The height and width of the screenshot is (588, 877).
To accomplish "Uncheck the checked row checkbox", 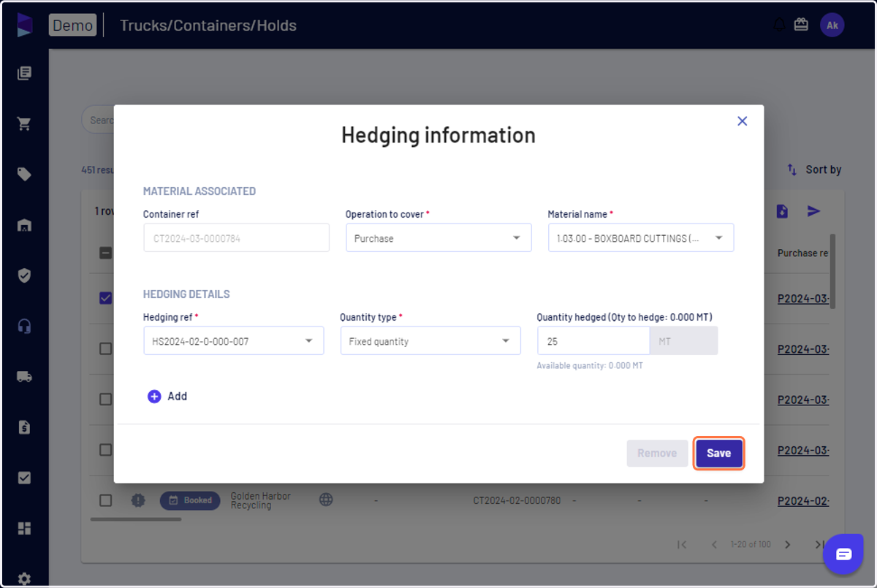I will point(106,298).
